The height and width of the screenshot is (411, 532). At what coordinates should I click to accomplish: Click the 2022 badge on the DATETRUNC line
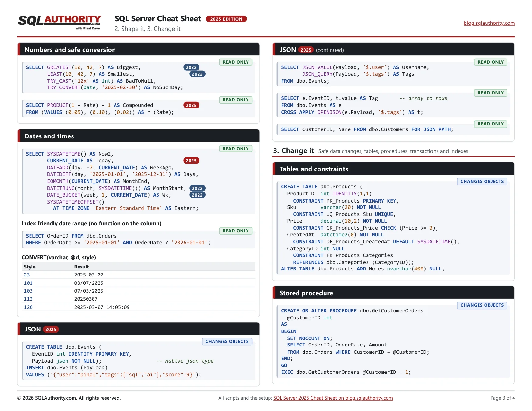(x=197, y=188)
